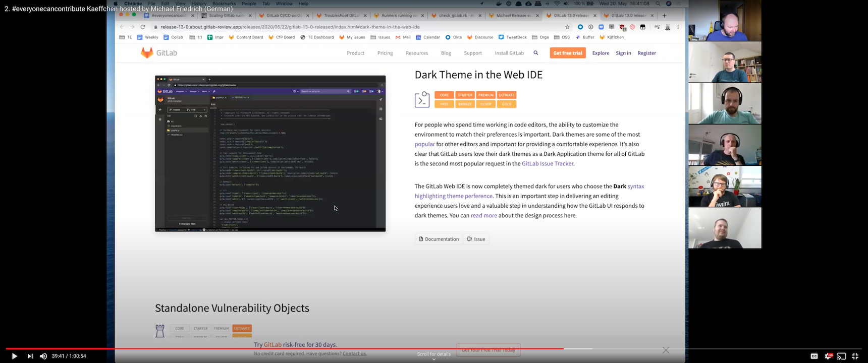The image size is (868, 363).
Task: Mute the video volume
Action: (x=43, y=356)
